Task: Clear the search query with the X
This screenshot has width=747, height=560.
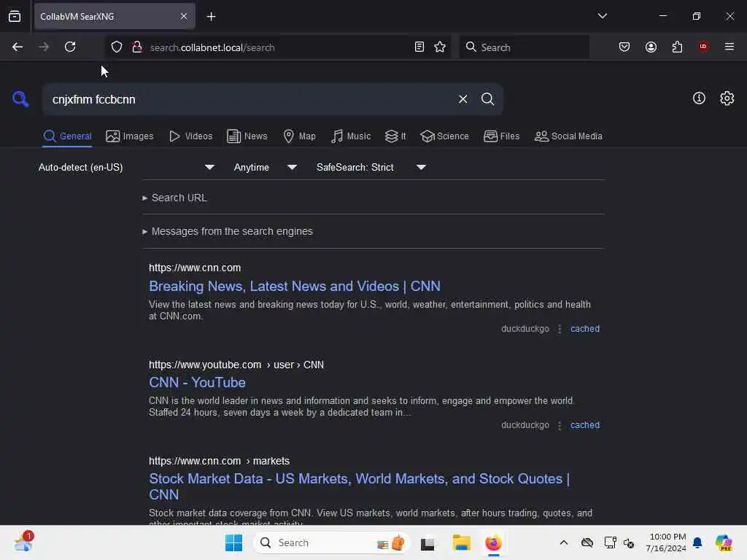Action: click(x=462, y=99)
